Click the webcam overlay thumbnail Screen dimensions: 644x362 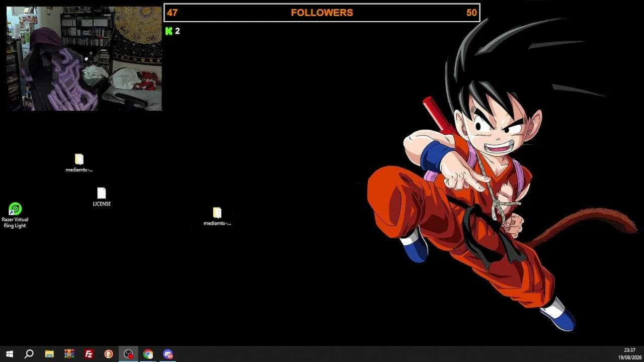point(84,58)
